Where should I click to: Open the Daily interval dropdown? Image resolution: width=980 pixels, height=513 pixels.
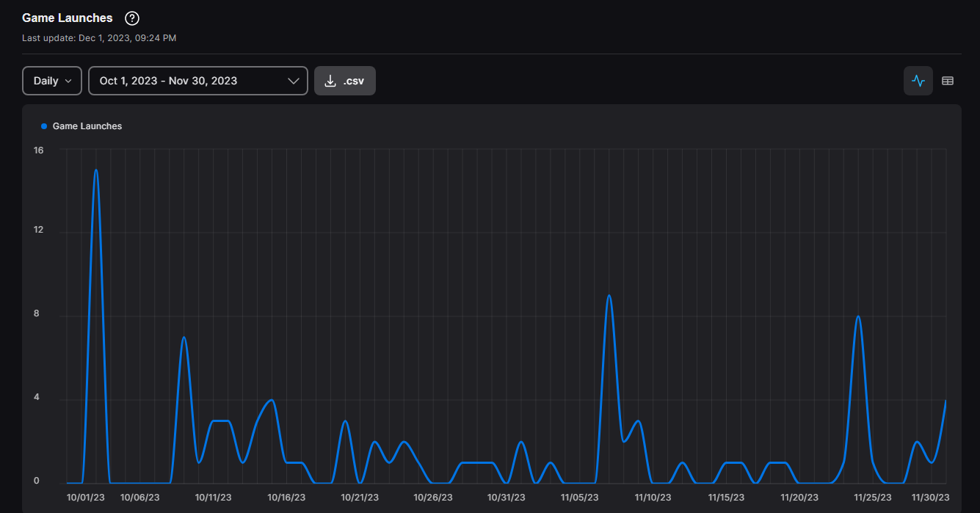coord(52,81)
